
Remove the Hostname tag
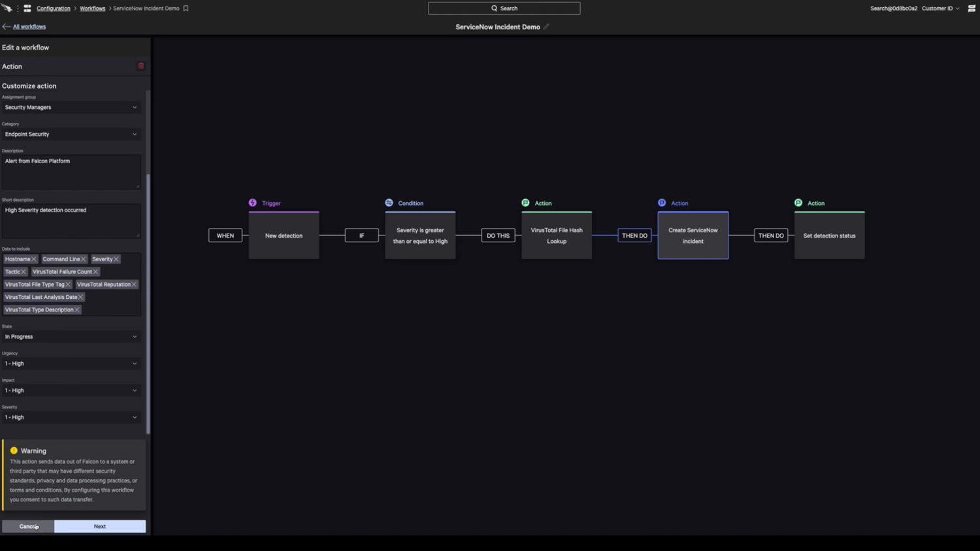[x=34, y=259]
